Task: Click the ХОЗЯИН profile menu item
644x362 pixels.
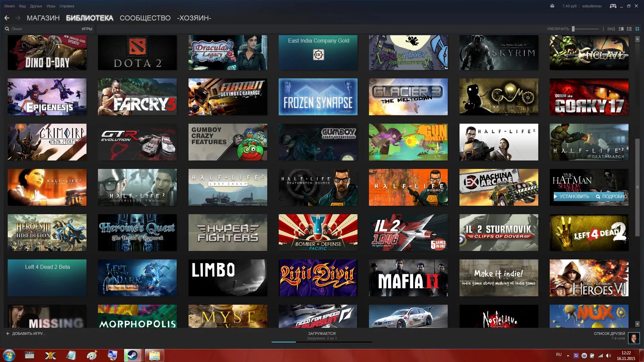Action: pos(193,18)
